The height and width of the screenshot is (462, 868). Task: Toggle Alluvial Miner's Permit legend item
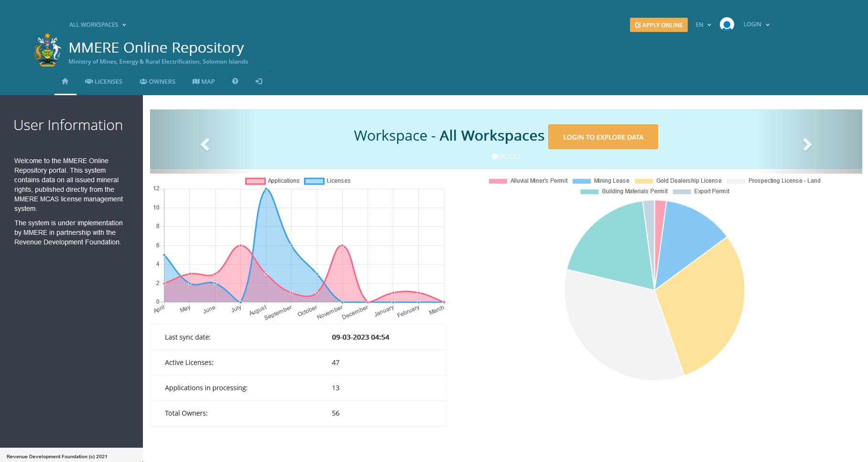(528, 181)
